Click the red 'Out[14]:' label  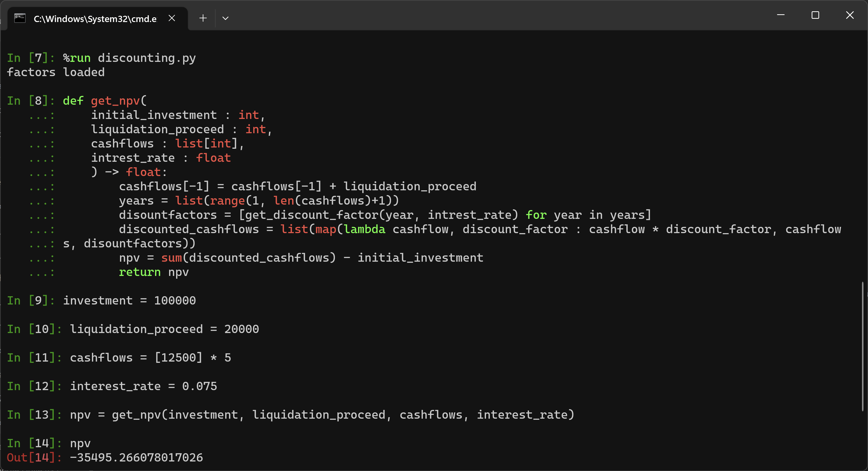pyautogui.click(x=34, y=457)
